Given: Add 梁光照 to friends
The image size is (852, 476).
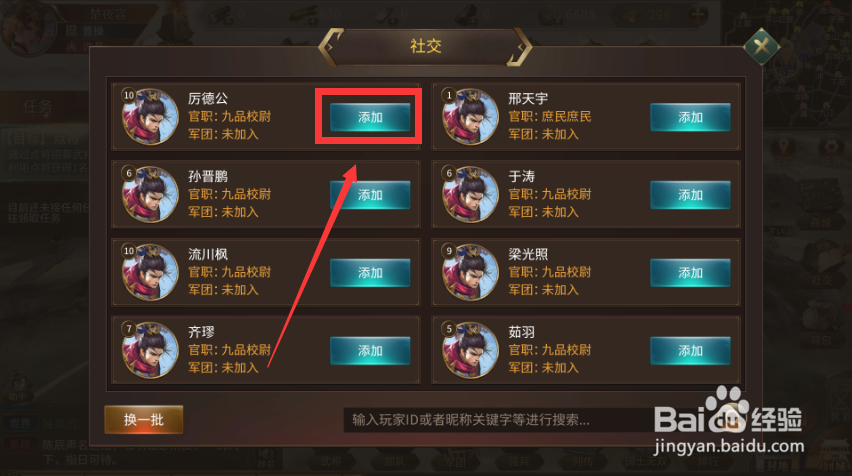Looking at the screenshot, I should click(690, 272).
